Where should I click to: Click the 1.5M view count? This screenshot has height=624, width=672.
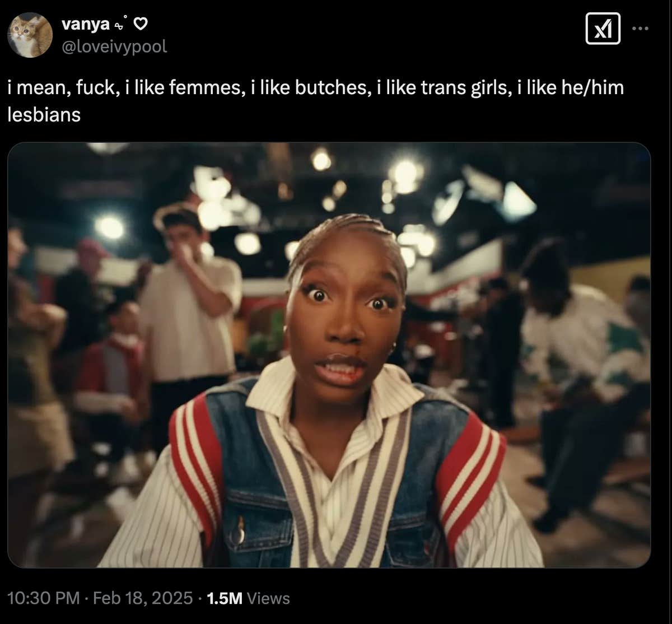pyautogui.click(x=224, y=598)
